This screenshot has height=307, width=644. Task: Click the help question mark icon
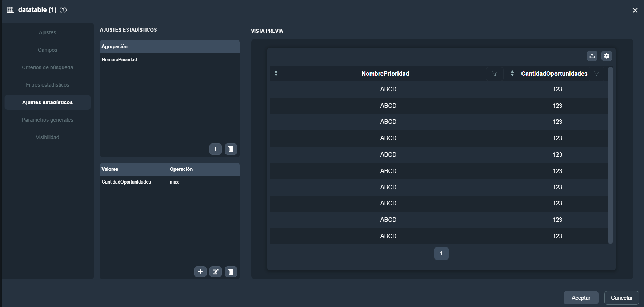[63, 10]
